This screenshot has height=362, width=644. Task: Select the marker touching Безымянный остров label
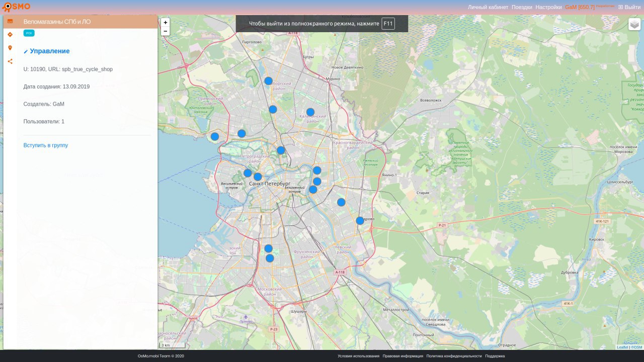tap(313, 190)
